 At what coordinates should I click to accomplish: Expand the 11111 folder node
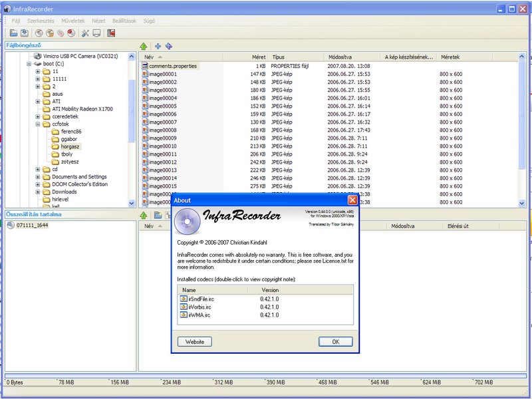(38, 78)
